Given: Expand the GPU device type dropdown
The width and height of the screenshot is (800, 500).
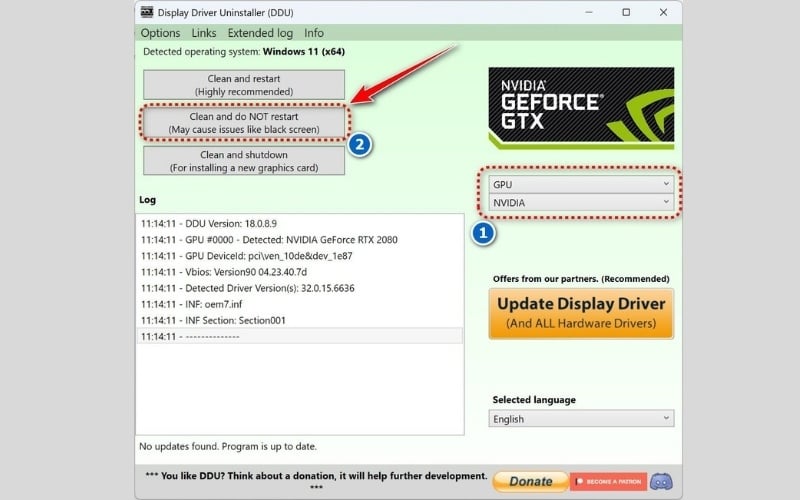Looking at the screenshot, I should pyautogui.click(x=581, y=185).
